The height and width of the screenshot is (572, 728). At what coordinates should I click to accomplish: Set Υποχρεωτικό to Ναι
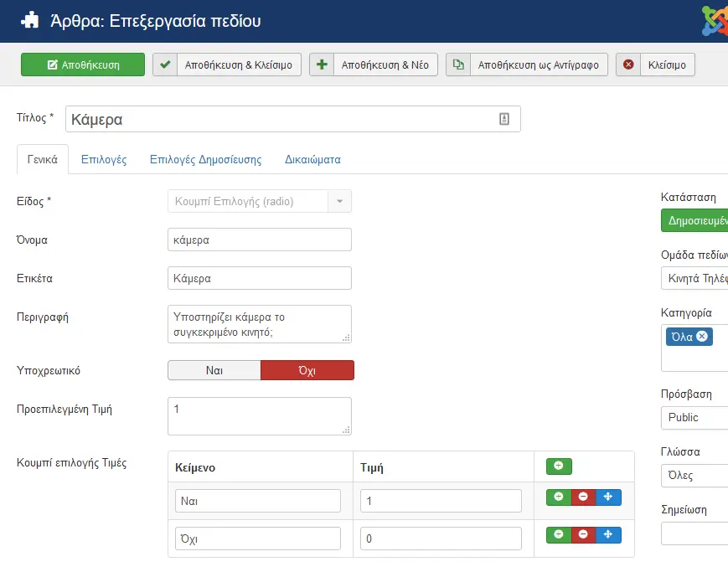click(214, 370)
